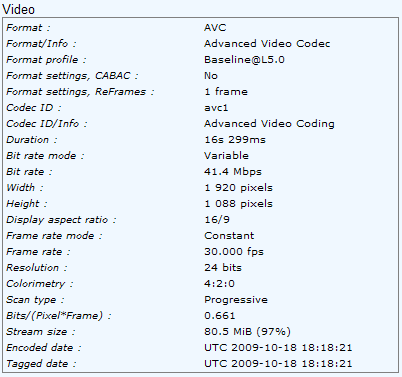Select the Baseline@L5.0 profile value
The height and width of the screenshot is (377, 402).
[x=244, y=60]
